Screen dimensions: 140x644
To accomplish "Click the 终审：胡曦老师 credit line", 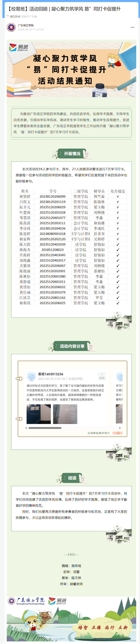I will (x=71, y=584).
